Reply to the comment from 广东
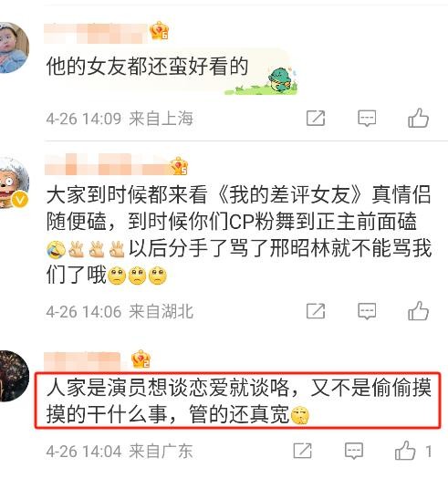The image size is (448, 489). point(354,451)
